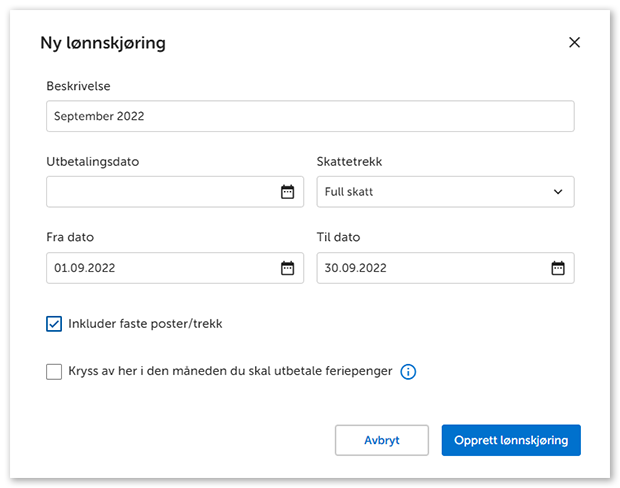Viewport: 620px width, 488px height.
Task: Click the Kryss av her feriepenger label text
Action: pyautogui.click(x=230, y=372)
